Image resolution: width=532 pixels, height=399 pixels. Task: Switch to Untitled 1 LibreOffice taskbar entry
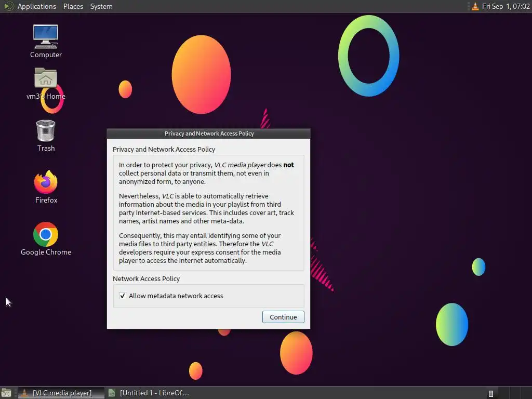149,393
